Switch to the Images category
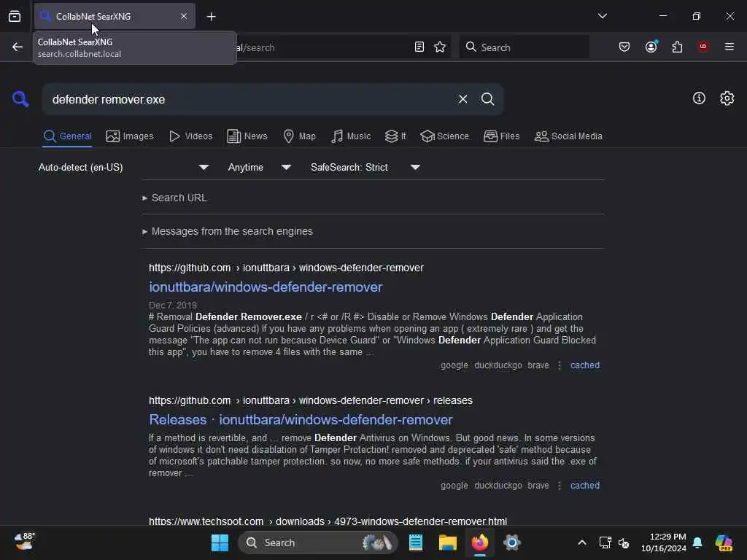The height and width of the screenshot is (560, 747). (130, 136)
